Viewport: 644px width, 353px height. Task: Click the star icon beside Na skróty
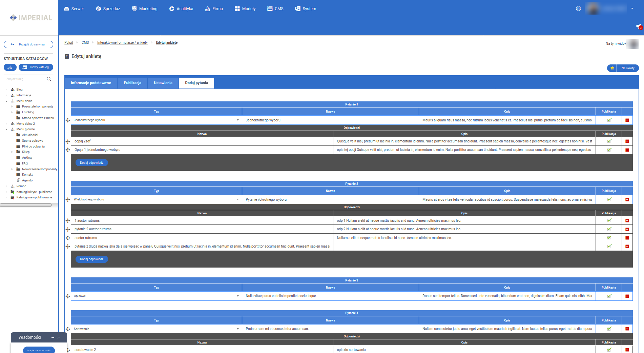coord(612,68)
